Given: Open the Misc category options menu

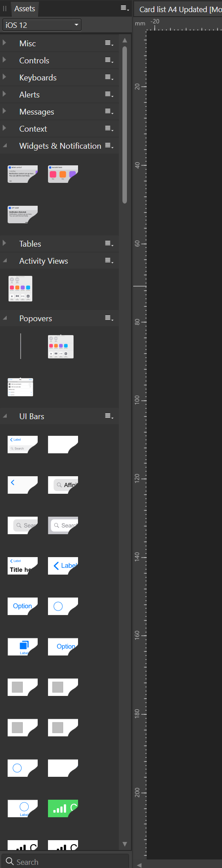Looking at the screenshot, I should point(109,44).
